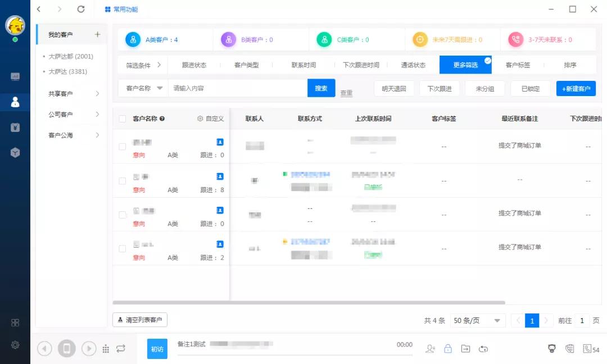Open the settings gear in sidebar
This screenshot has width=607, height=364.
click(x=15, y=345)
